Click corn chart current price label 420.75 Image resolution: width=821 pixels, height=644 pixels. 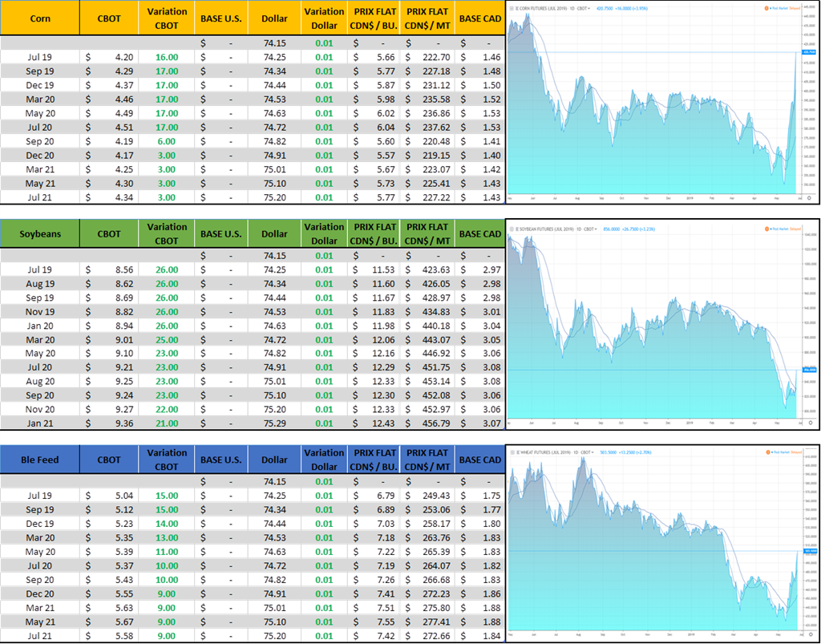point(808,53)
